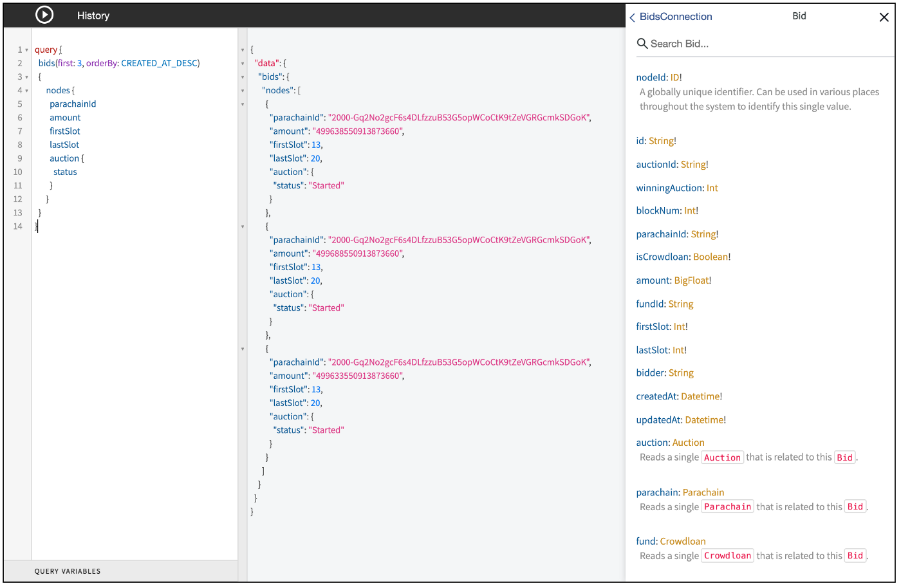Viewport: 901px width, 588px height.
Task: Open the blockNum field documentation
Action: [x=658, y=210]
